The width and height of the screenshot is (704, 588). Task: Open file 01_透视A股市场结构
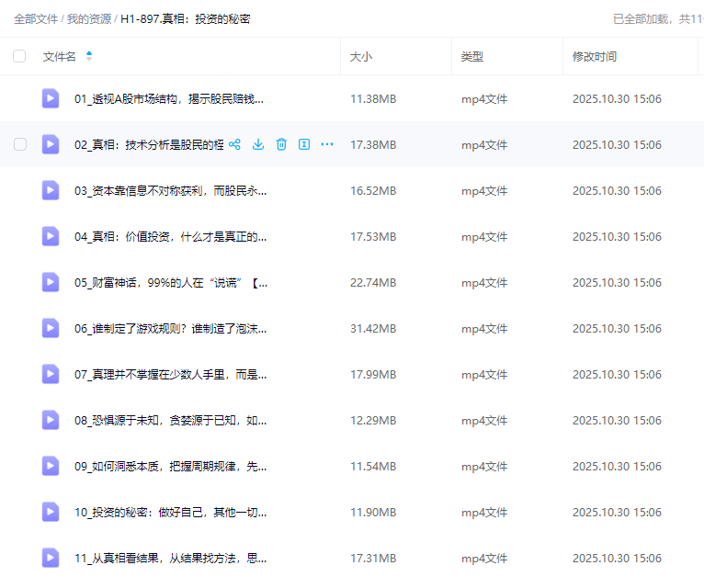click(x=169, y=98)
